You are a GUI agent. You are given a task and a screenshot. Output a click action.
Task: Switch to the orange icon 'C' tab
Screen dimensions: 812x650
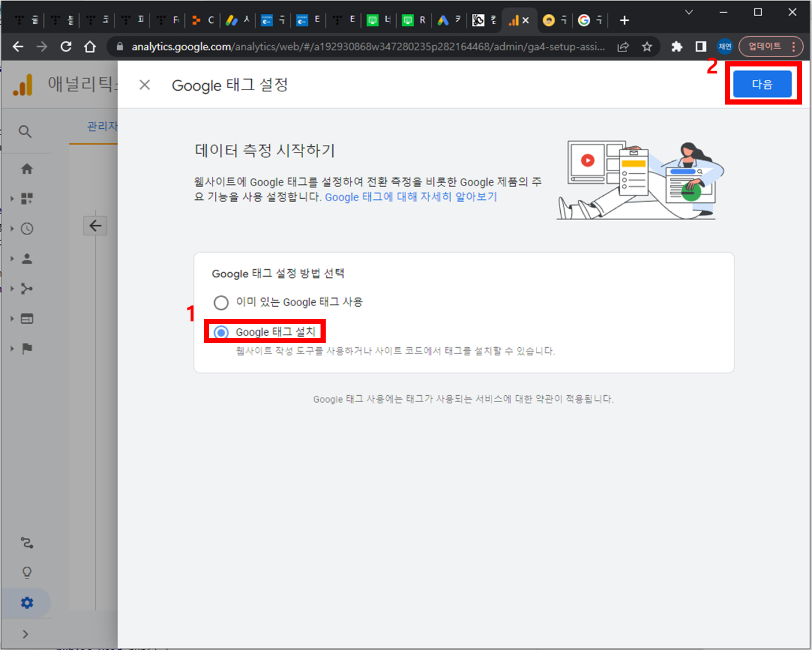point(202,20)
